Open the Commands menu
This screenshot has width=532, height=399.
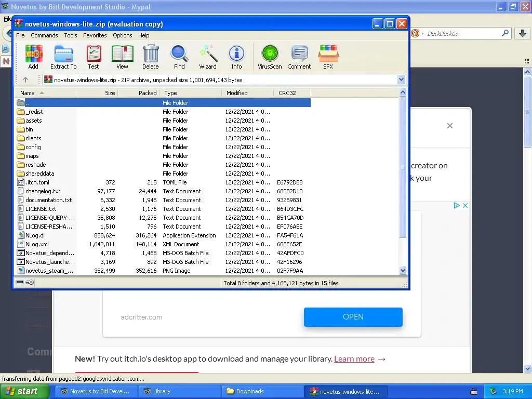44,35
